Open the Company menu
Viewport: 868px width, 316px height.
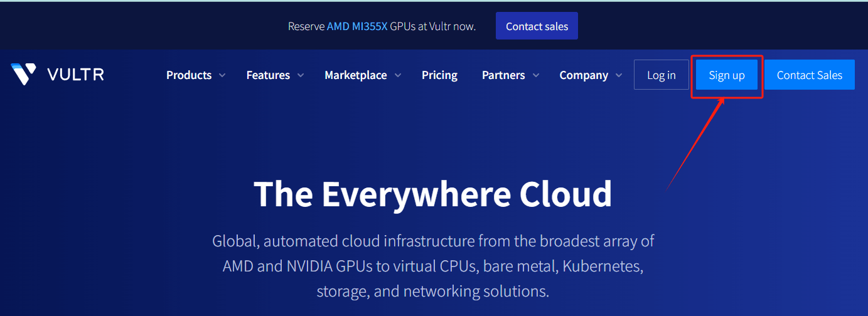coord(584,75)
